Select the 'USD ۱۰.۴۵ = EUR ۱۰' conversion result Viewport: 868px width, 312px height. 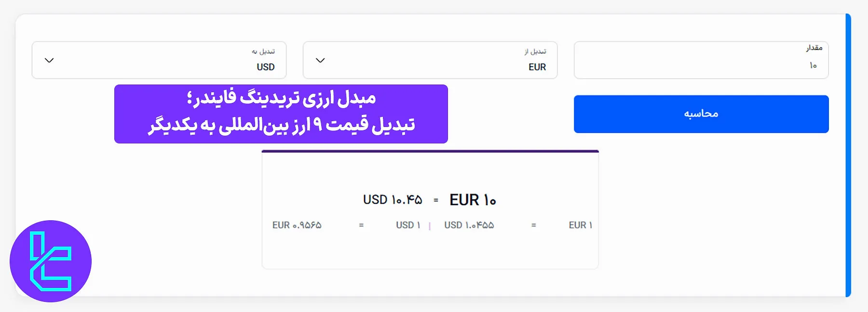[430, 199]
